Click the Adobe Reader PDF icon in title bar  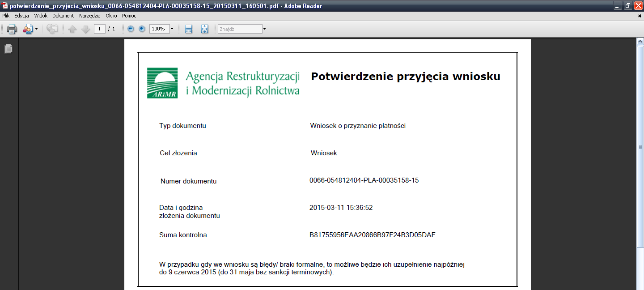coord(5,6)
